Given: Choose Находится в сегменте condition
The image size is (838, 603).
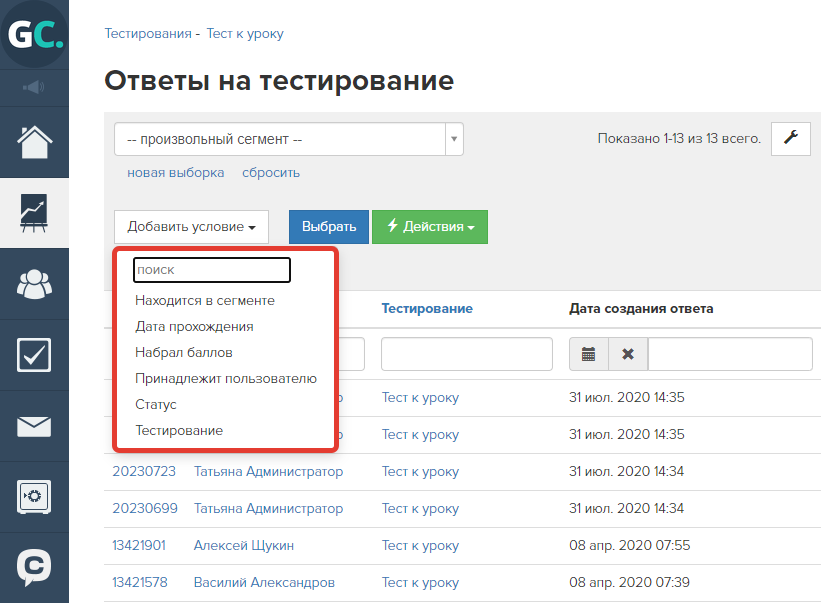Looking at the screenshot, I should click(x=205, y=300).
